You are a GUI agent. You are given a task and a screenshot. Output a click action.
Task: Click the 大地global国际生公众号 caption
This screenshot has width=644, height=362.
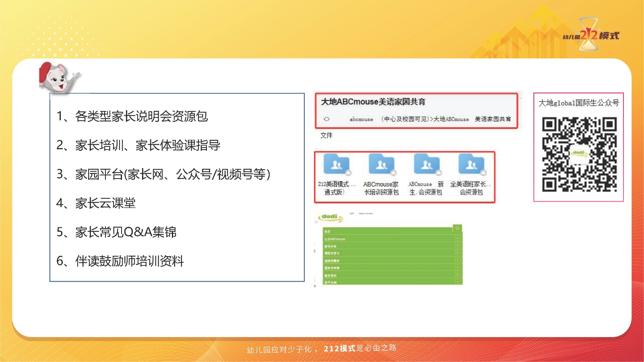579,103
